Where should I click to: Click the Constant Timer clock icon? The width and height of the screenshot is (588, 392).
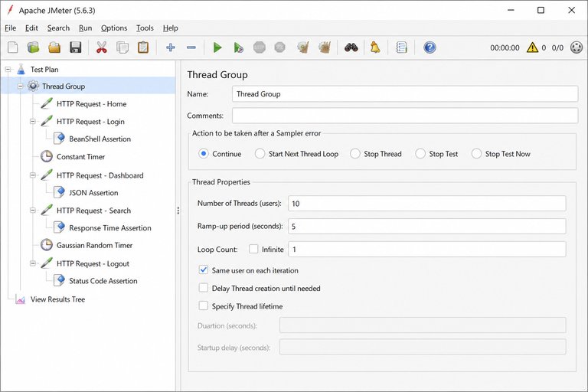pyautogui.click(x=47, y=156)
